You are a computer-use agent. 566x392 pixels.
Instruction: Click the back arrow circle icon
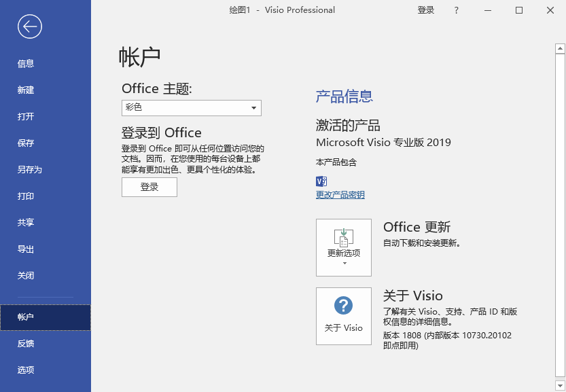(30, 26)
